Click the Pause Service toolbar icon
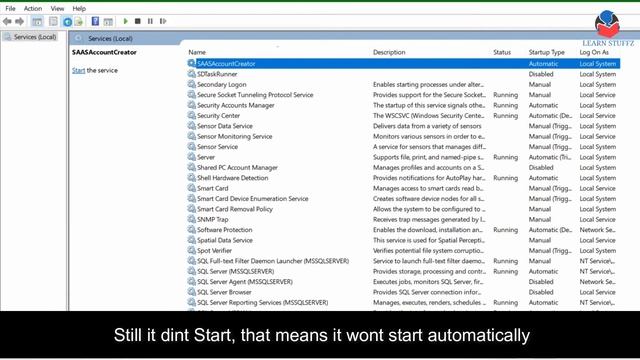640x360 pixels. (150, 21)
